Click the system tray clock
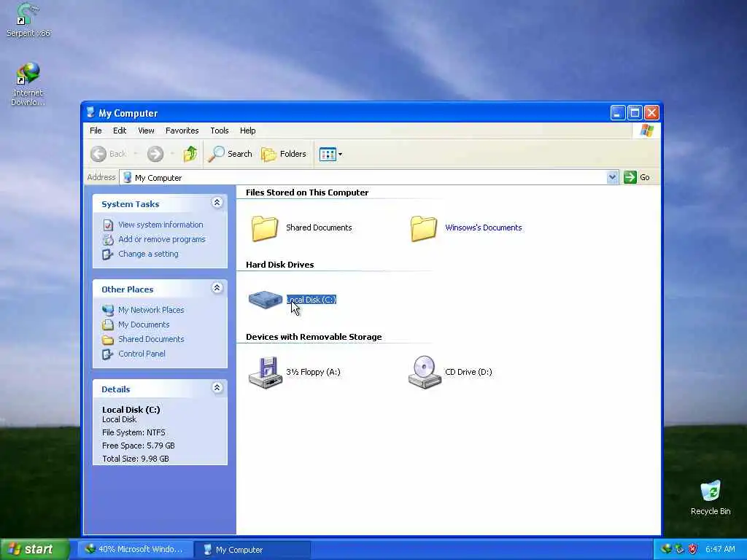This screenshot has width=747, height=560. coord(720,550)
